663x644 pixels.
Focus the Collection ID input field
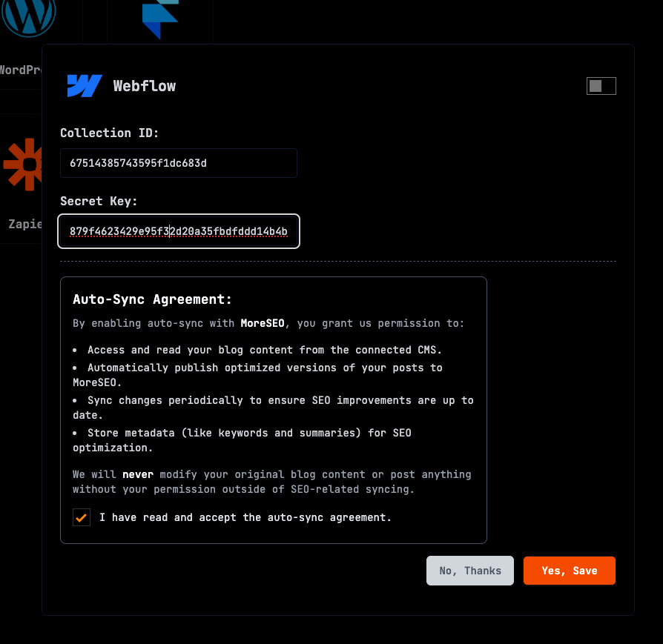(178, 163)
